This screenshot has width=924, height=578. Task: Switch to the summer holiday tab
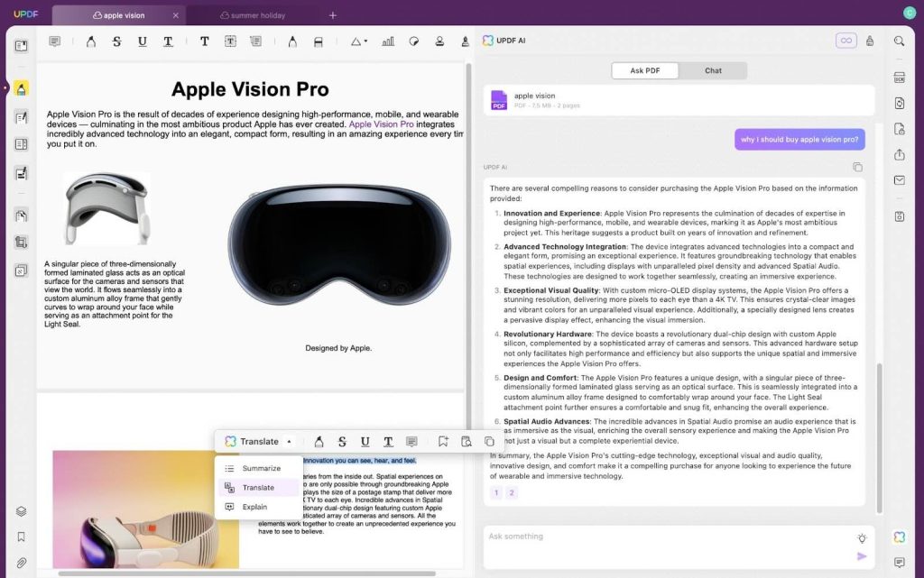pos(258,15)
